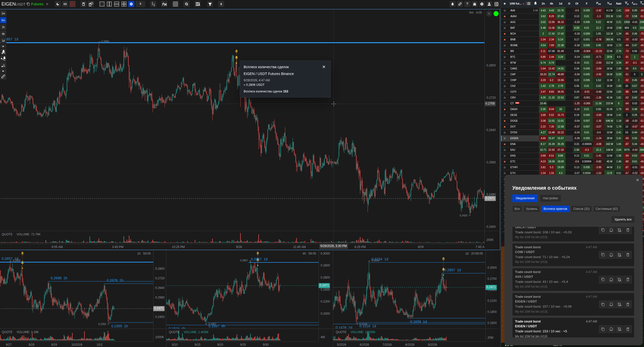
Task: Select the ruler measure tool
Action: click(3, 77)
